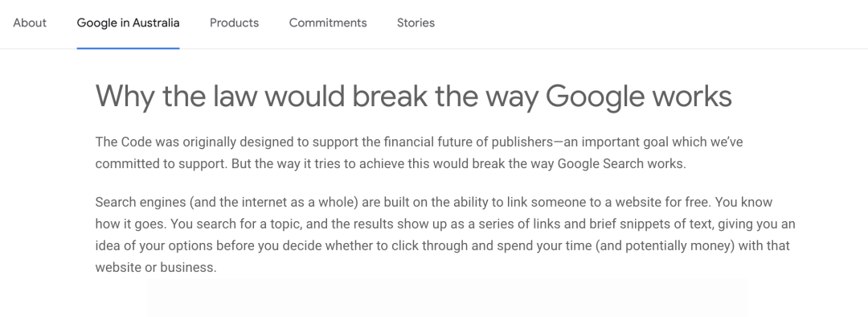
Task: Select the Google in Australia tab
Action: tap(128, 23)
